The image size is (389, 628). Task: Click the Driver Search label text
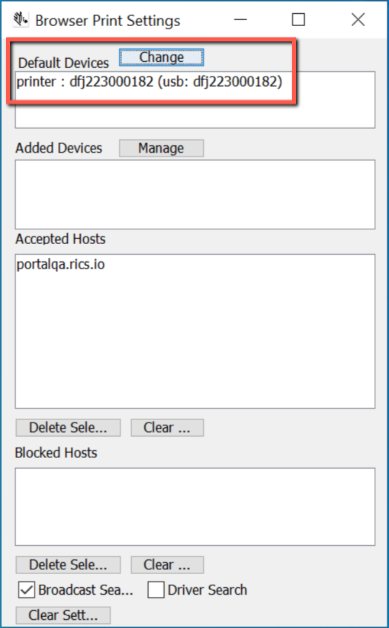(x=207, y=590)
